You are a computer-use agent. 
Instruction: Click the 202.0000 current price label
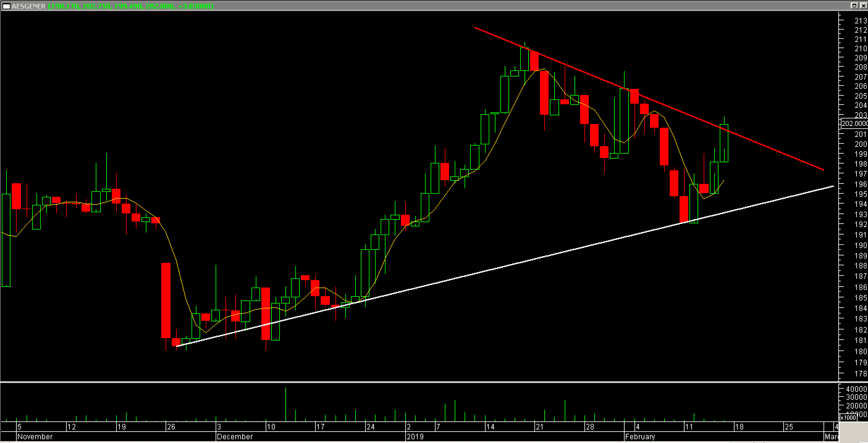coord(854,123)
